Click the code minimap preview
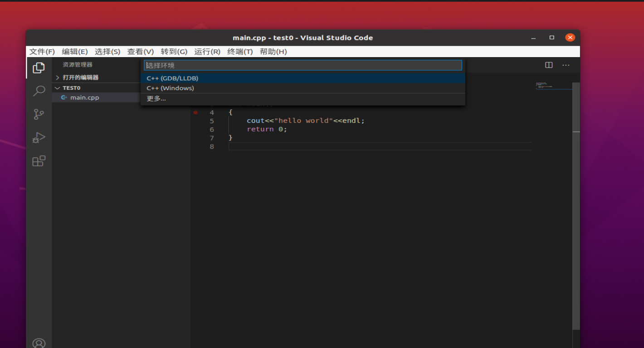This screenshot has width=644, height=348. pyautogui.click(x=554, y=86)
